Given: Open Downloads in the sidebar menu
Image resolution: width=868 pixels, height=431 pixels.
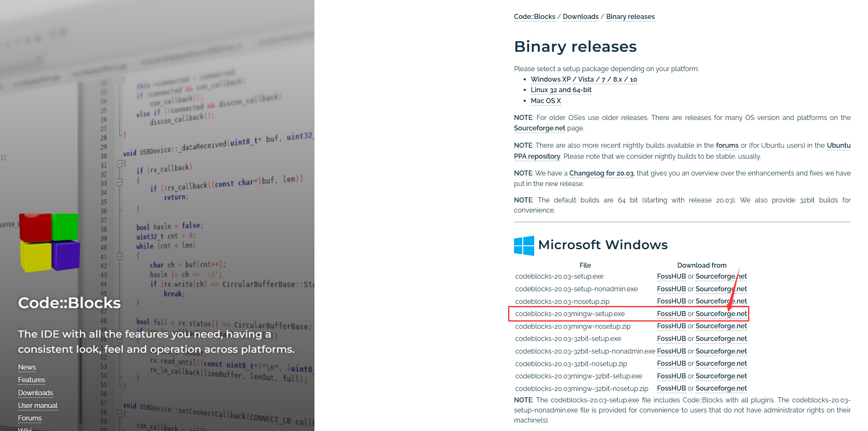Looking at the screenshot, I should coord(35,393).
